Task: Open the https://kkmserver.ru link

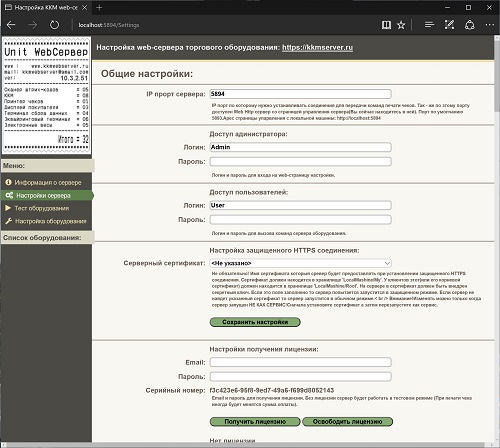Action: tap(317, 47)
